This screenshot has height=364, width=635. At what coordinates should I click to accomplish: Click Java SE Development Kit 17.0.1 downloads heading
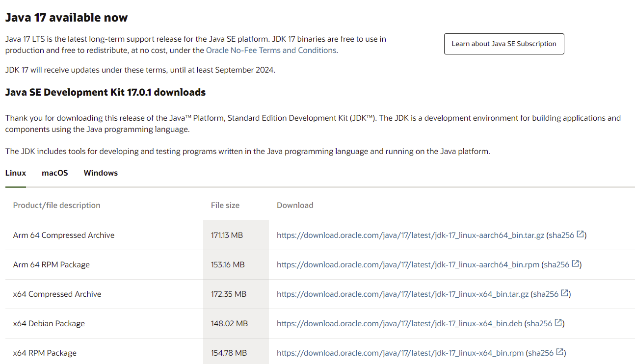point(106,92)
